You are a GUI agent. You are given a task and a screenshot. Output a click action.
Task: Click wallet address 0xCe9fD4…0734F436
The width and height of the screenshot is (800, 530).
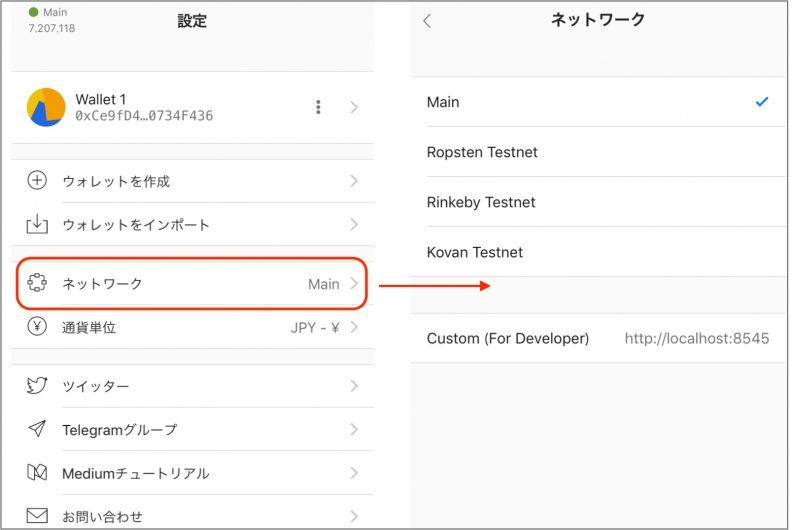point(144,116)
